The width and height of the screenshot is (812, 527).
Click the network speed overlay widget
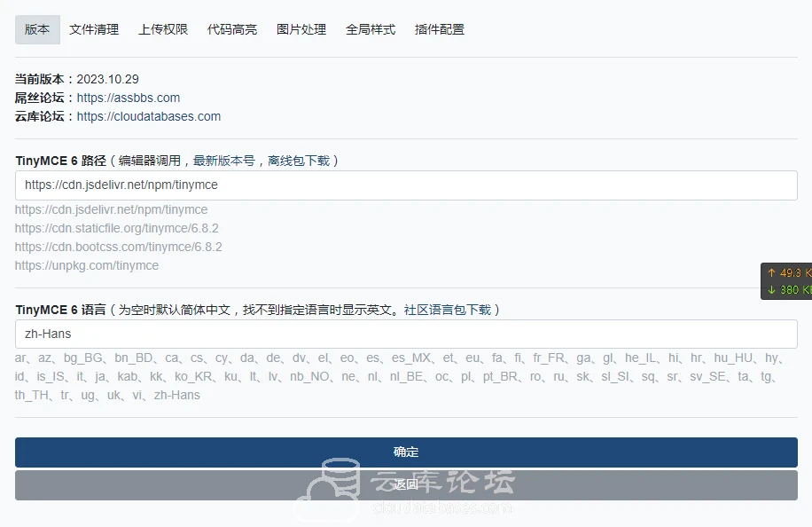786,281
